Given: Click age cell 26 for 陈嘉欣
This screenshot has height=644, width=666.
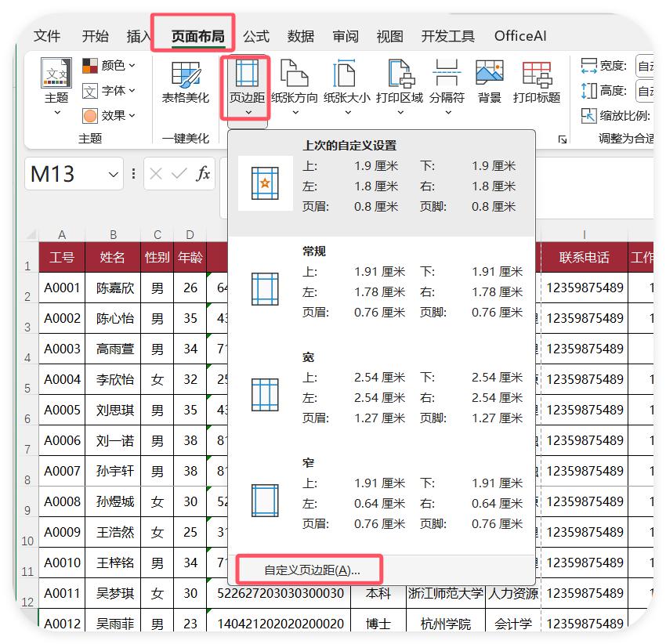Looking at the screenshot, I should click(x=190, y=288).
